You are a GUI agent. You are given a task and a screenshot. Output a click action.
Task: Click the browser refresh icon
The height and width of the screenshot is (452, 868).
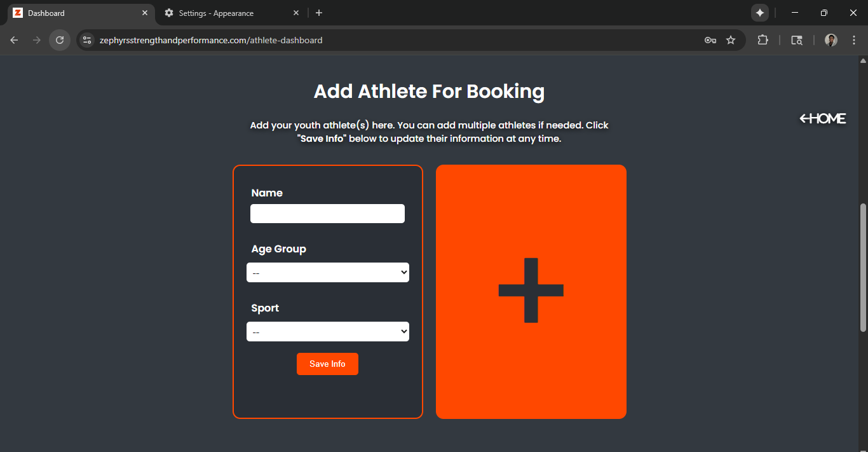point(59,39)
